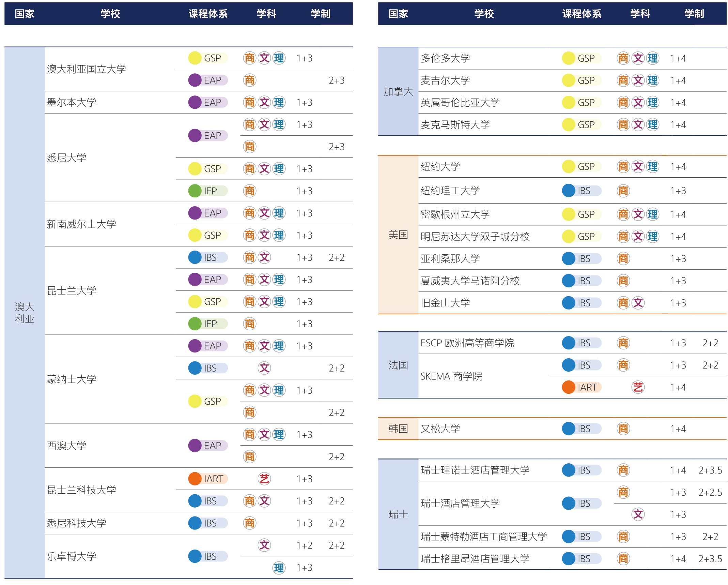Click the 2+2 value in the 悉尼科技大学 row
Screen dimensions: 728x585
337,523
